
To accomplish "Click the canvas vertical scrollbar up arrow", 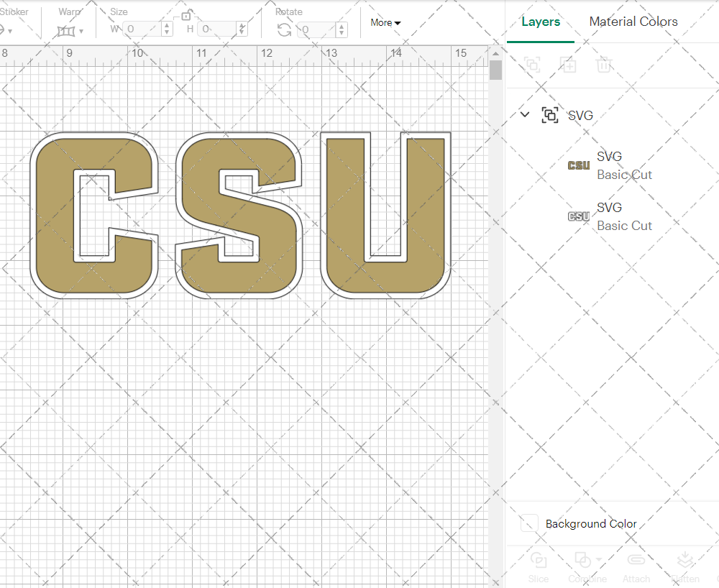I will click(495, 54).
